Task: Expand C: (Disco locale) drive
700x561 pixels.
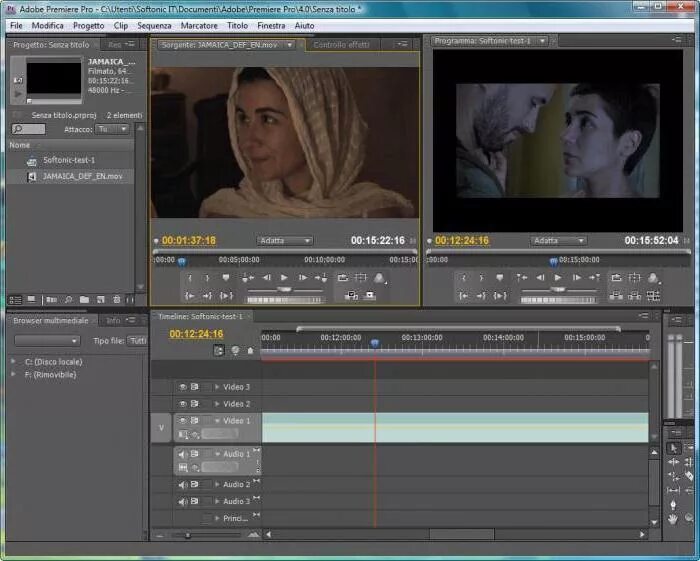Action: pos(13,361)
